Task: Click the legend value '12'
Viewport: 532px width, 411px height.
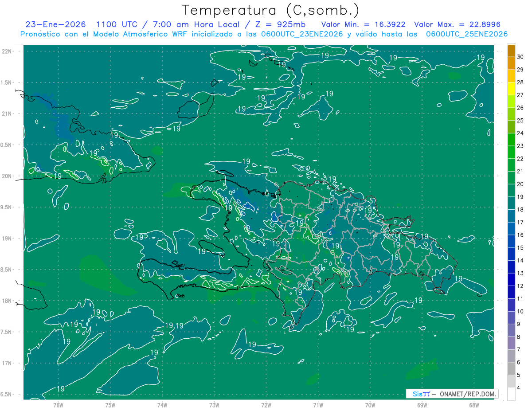Action: pyautogui.click(x=520, y=286)
